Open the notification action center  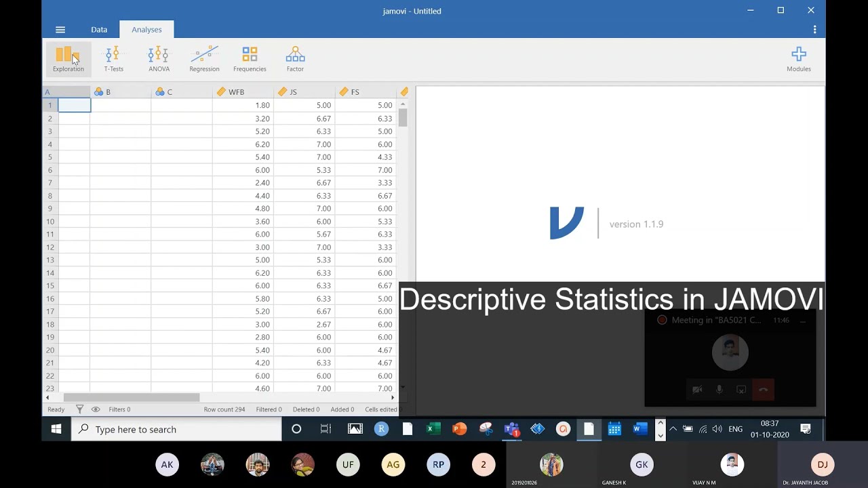pos(806,429)
